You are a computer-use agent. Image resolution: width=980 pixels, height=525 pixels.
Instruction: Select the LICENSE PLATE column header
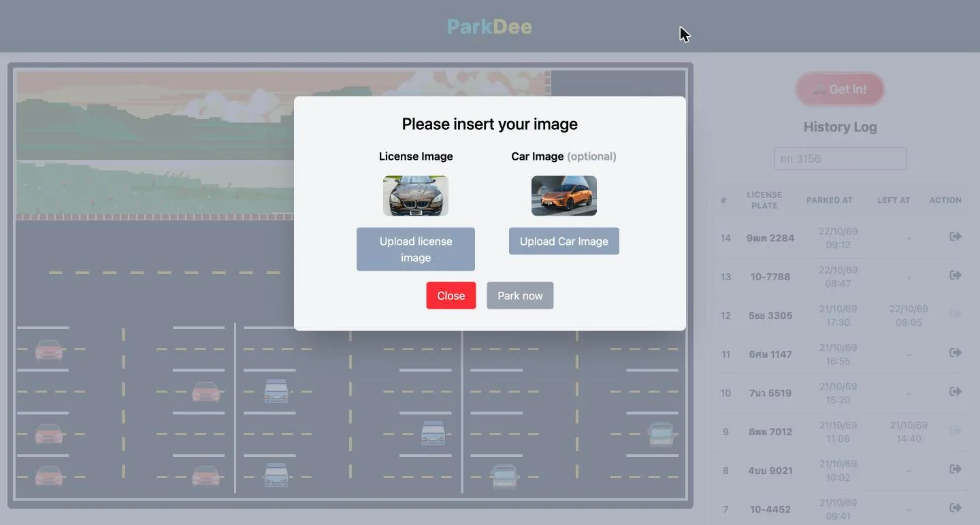pyautogui.click(x=764, y=200)
